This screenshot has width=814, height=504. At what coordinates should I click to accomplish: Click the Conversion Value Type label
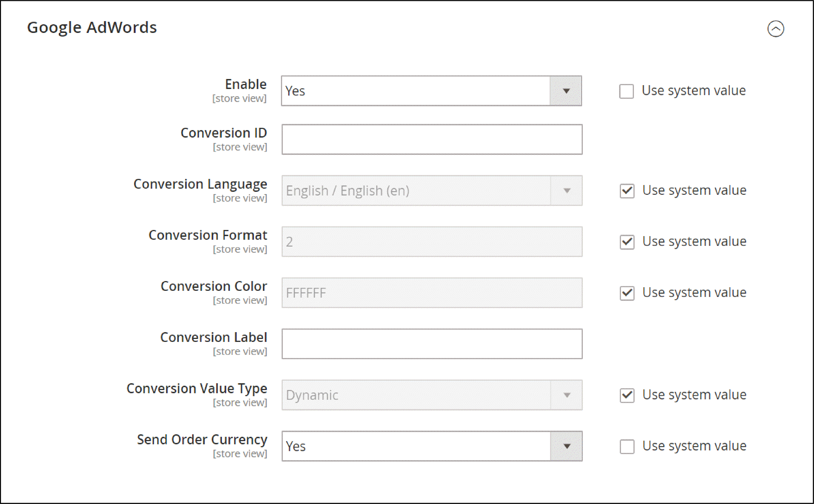click(197, 389)
